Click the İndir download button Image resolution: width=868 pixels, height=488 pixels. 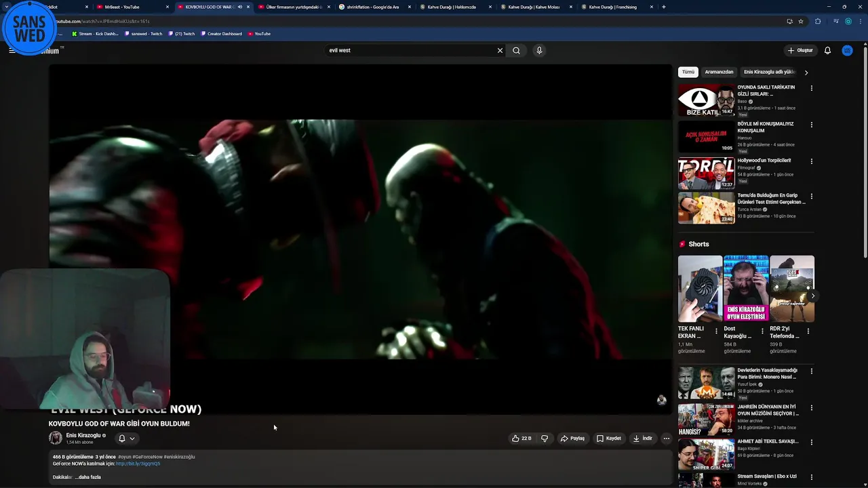pyautogui.click(x=642, y=439)
